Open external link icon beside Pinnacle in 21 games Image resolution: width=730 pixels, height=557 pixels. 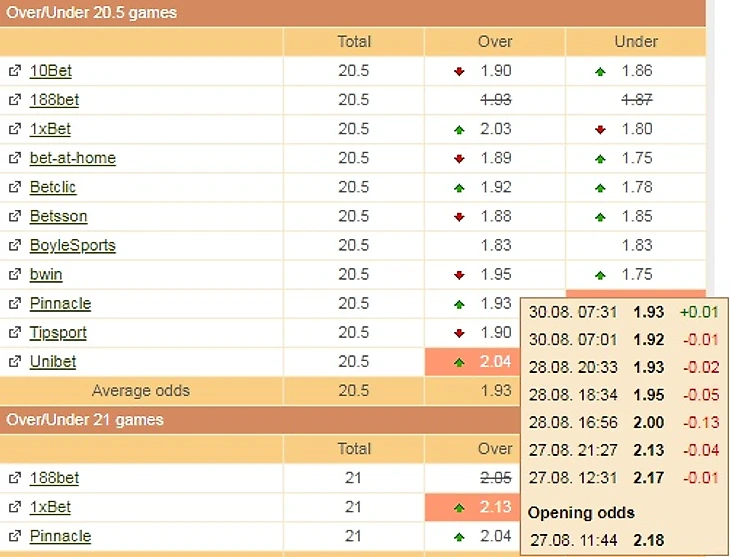click(x=15, y=536)
